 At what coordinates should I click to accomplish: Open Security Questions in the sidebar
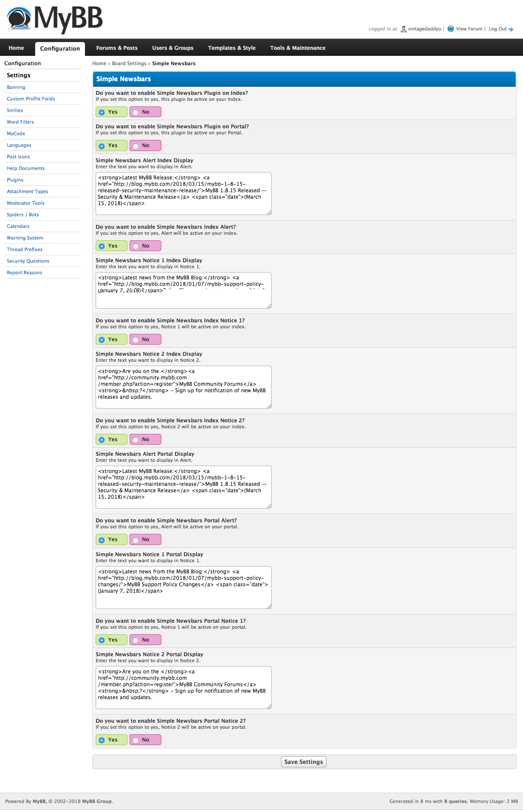click(28, 261)
